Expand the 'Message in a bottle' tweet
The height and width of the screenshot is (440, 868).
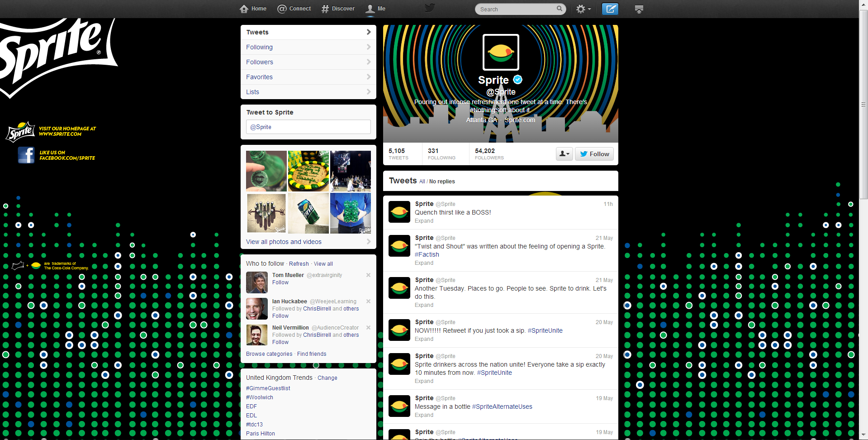[x=424, y=415]
